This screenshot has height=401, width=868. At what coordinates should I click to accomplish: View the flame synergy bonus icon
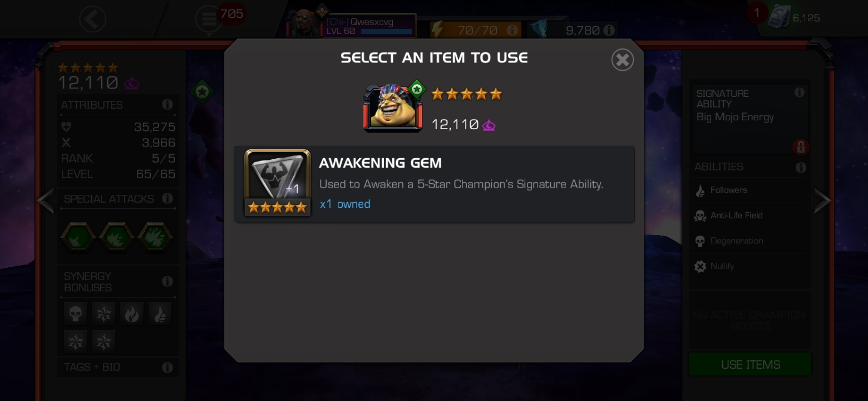click(x=132, y=314)
